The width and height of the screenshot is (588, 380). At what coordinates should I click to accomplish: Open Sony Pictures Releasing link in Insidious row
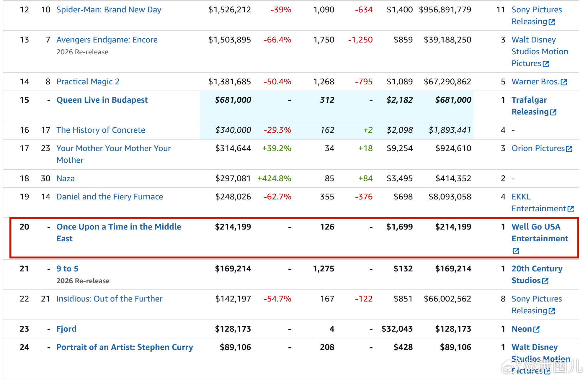coord(537,305)
